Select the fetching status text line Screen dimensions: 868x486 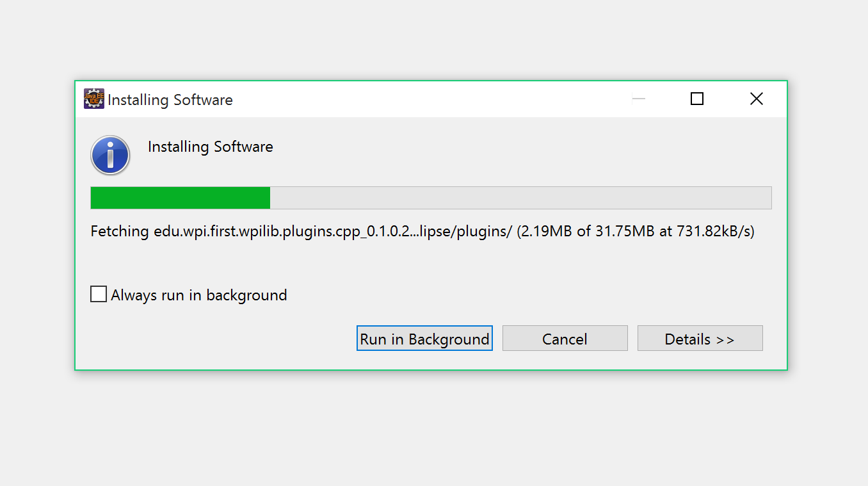422,231
